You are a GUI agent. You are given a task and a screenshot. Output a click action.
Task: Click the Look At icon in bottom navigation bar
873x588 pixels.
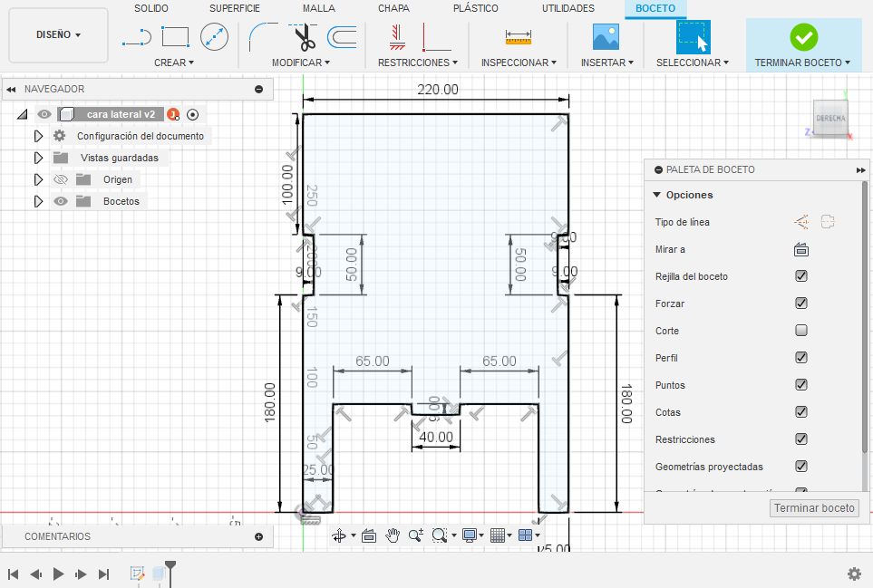point(369,535)
